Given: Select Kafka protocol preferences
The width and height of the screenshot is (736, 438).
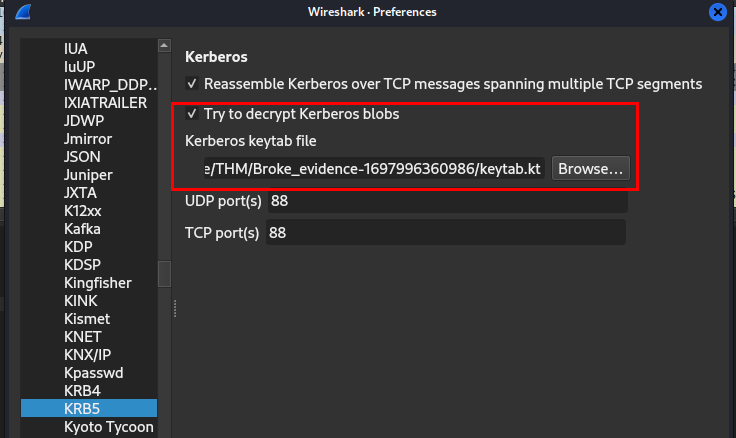Looking at the screenshot, I should pyautogui.click(x=82, y=229).
